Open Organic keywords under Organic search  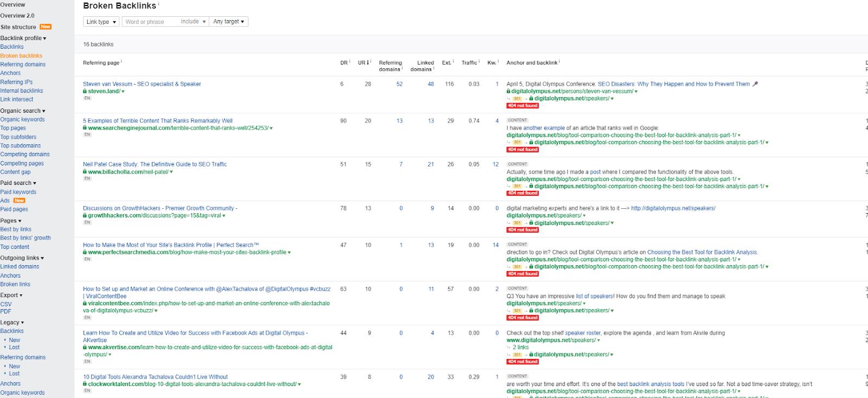(x=23, y=119)
